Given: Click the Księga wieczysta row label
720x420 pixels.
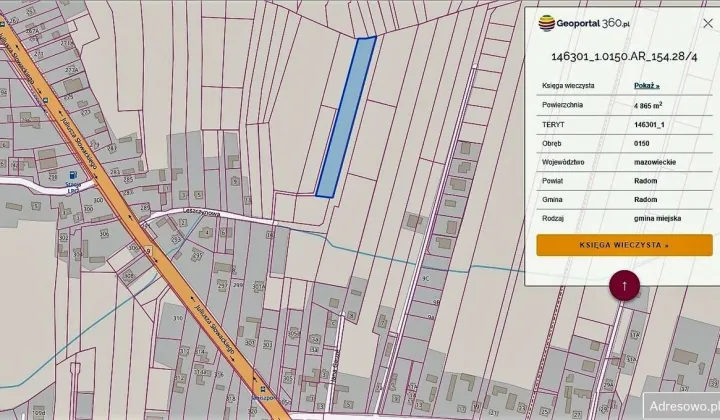Looking at the screenshot, I should pyautogui.click(x=568, y=86).
